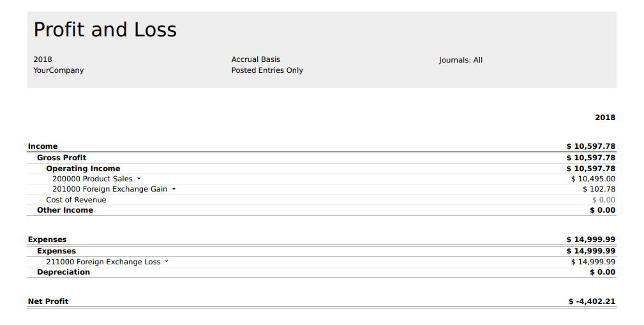Select the $ -4,402.21 net profit total
The image size is (644, 325).
[592, 301]
